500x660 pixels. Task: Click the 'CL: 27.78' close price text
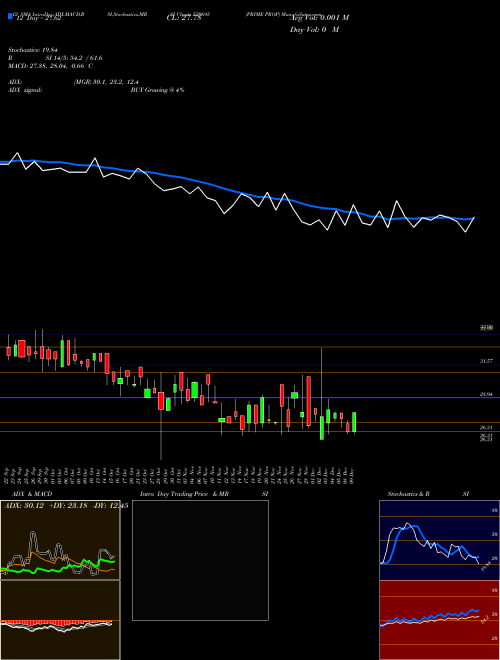point(184,18)
